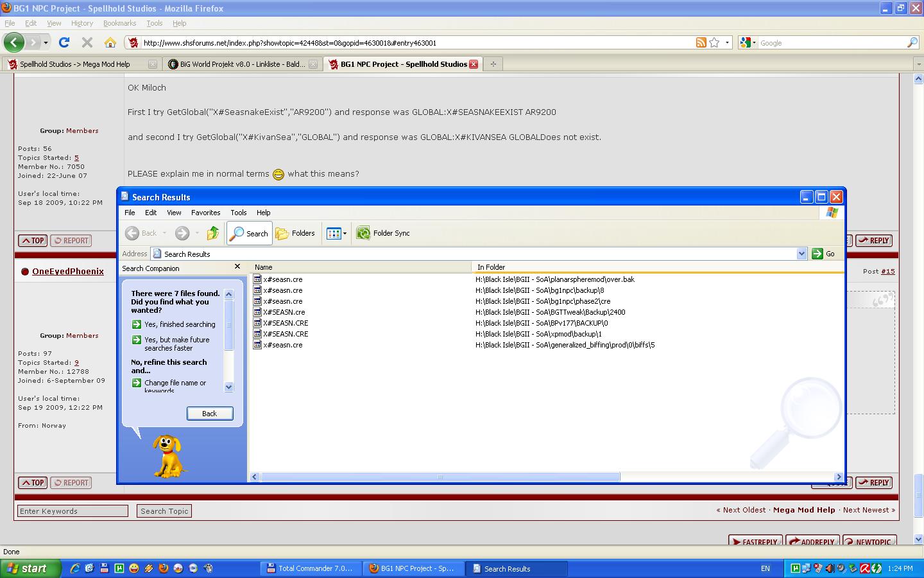Go to Firefox home page icon
The height and width of the screenshot is (578, 924).
(110, 42)
